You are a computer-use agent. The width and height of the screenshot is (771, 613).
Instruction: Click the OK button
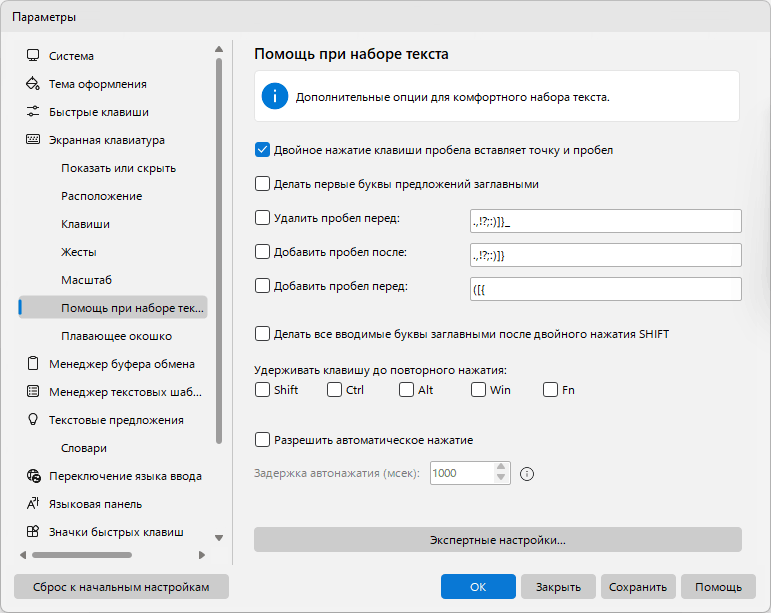[478, 586]
